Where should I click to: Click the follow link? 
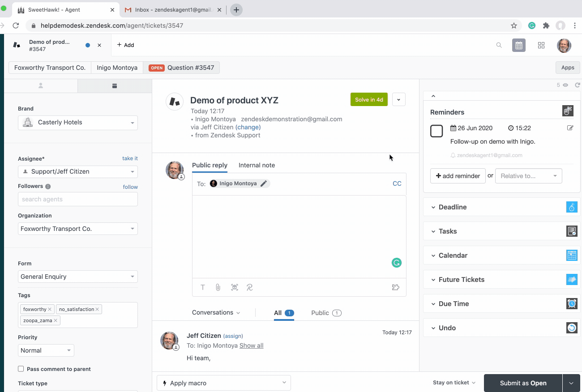coord(130,187)
